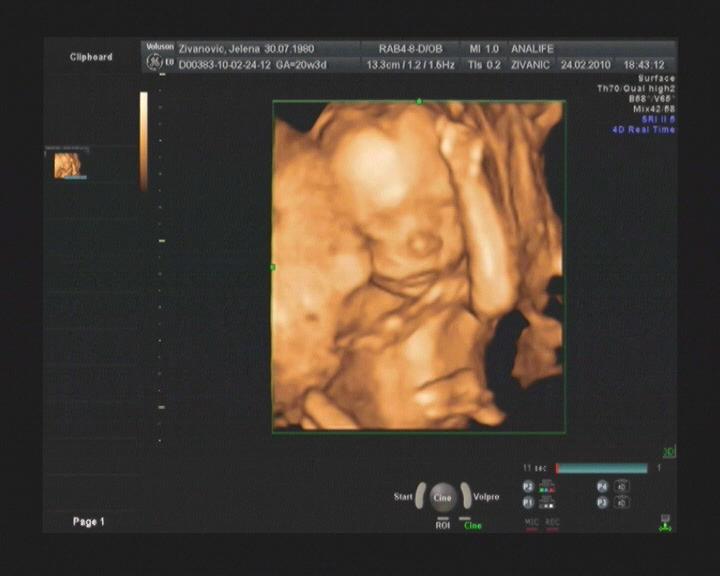Open the clipboard fetus thumbnail

(x=69, y=165)
